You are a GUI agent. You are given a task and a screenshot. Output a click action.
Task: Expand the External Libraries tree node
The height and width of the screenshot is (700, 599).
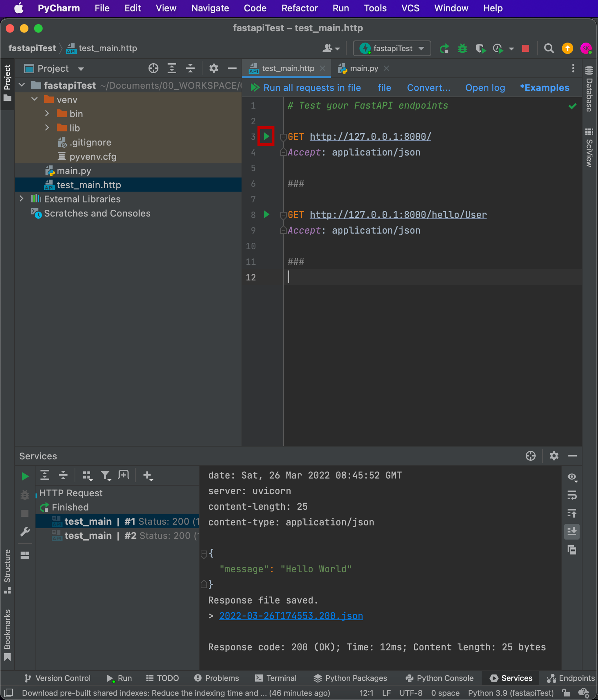(22, 199)
